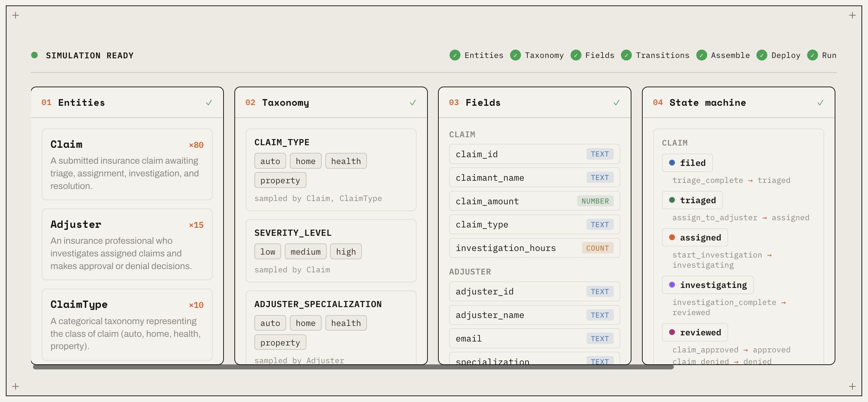Click the orange dot of the assigned state
Image resolution: width=868 pixels, height=402 pixels.
point(672,237)
